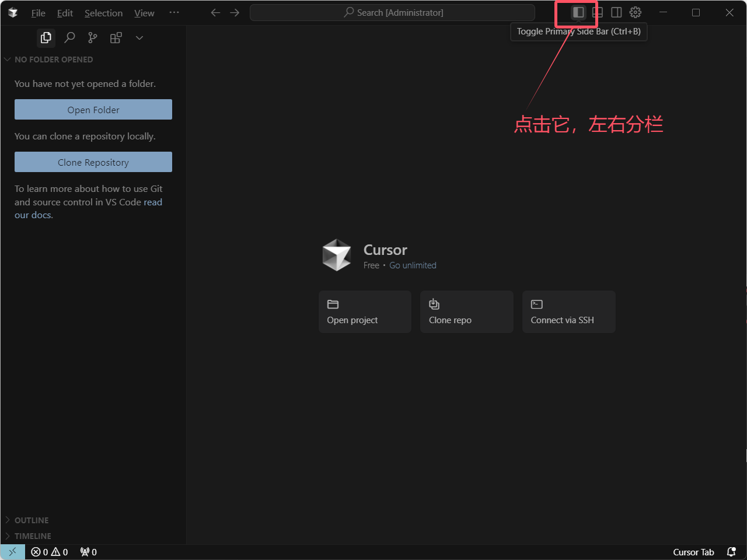This screenshot has height=560, width=747.
Task: Open settings gear in title bar
Action: tap(636, 12)
